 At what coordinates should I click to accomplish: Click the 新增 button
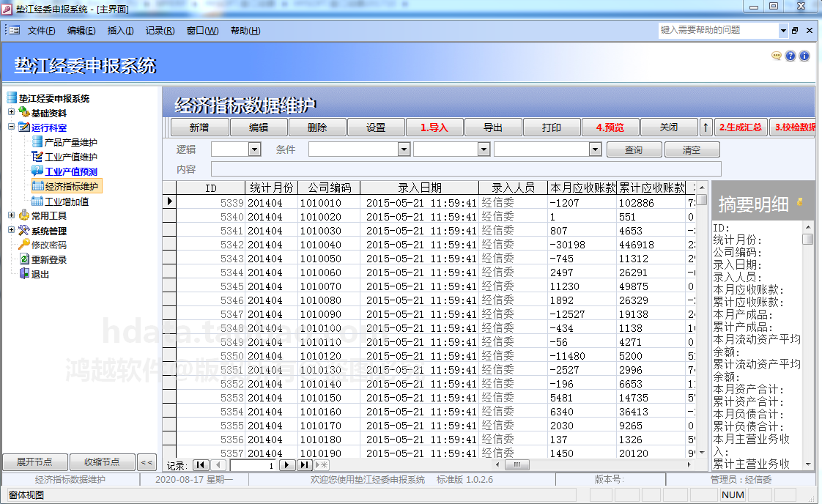(200, 127)
